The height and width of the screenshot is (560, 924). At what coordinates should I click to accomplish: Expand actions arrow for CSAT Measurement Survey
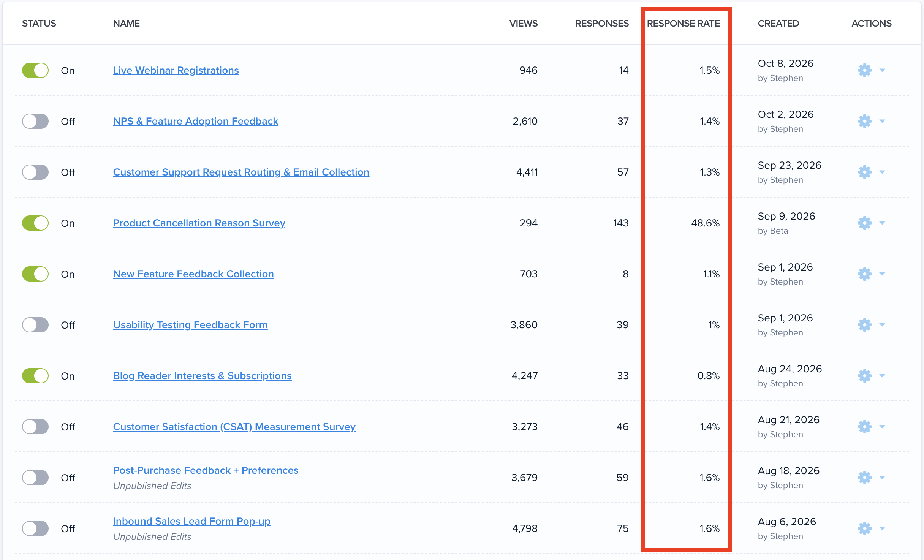[x=882, y=427]
